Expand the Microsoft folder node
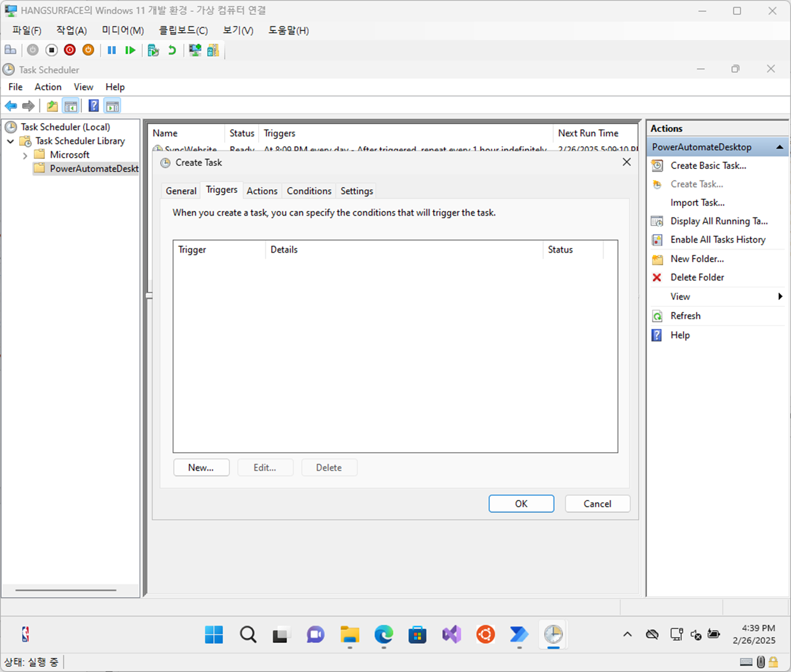 [25, 155]
